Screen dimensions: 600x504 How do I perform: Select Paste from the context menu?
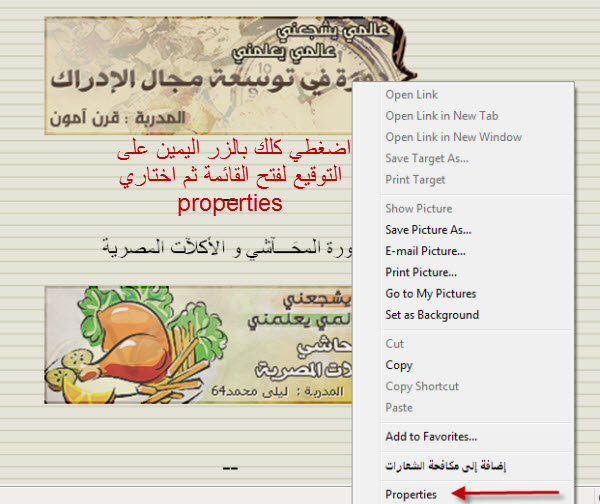tap(400, 407)
